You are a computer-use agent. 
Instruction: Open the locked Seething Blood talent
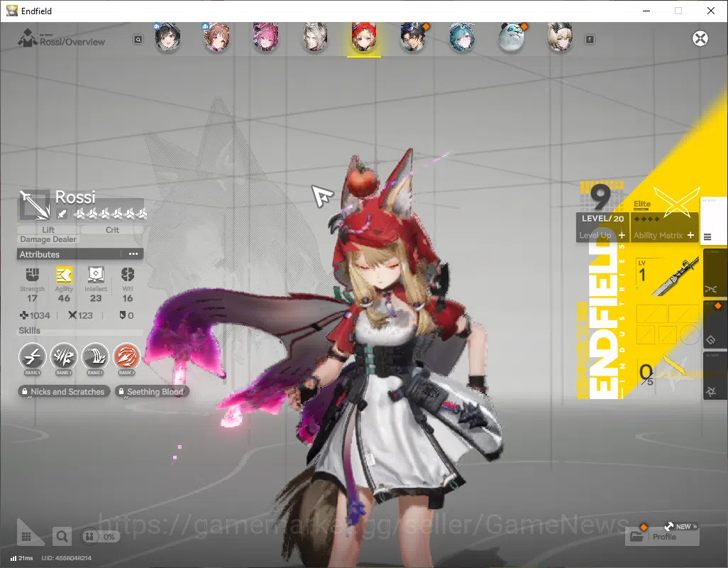coord(152,391)
